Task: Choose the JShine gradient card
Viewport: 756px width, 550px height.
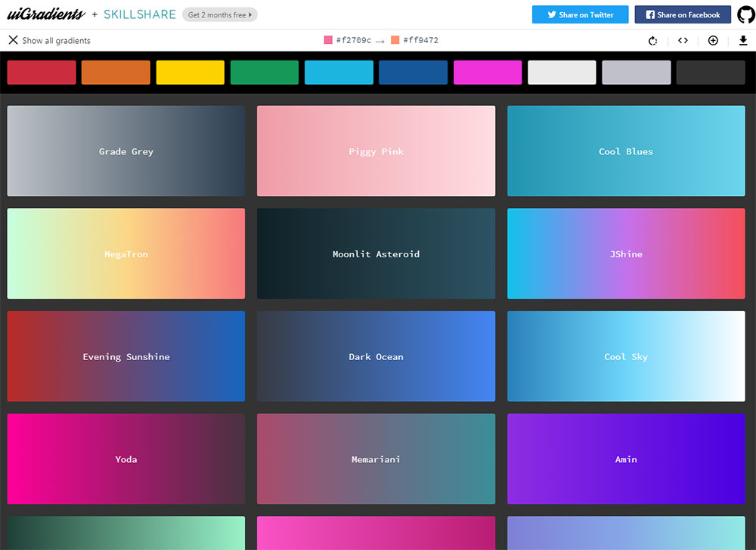Action: (x=626, y=253)
